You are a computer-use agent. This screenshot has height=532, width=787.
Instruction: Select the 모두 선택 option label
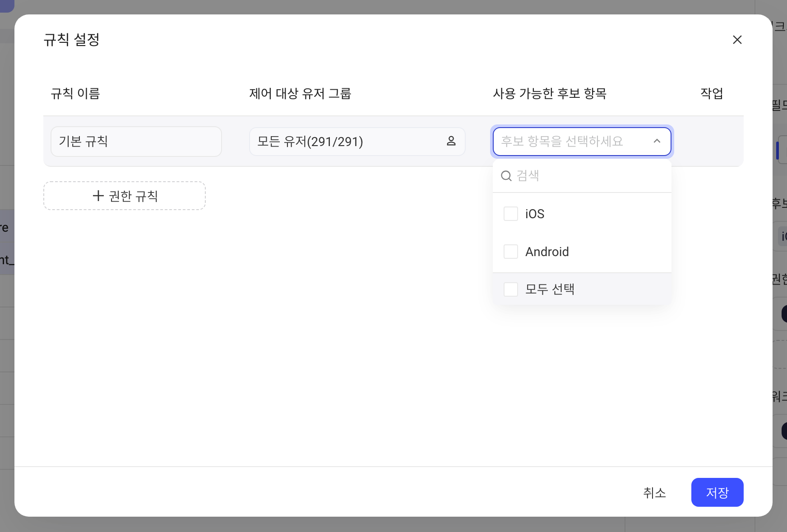pyautogui.click(x=550, y=289)
